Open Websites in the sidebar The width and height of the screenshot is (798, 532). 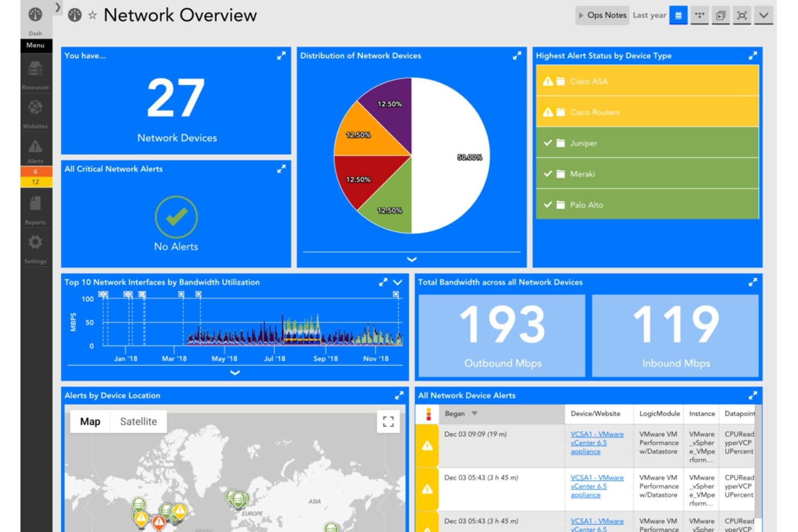click(x=36, y=113)
